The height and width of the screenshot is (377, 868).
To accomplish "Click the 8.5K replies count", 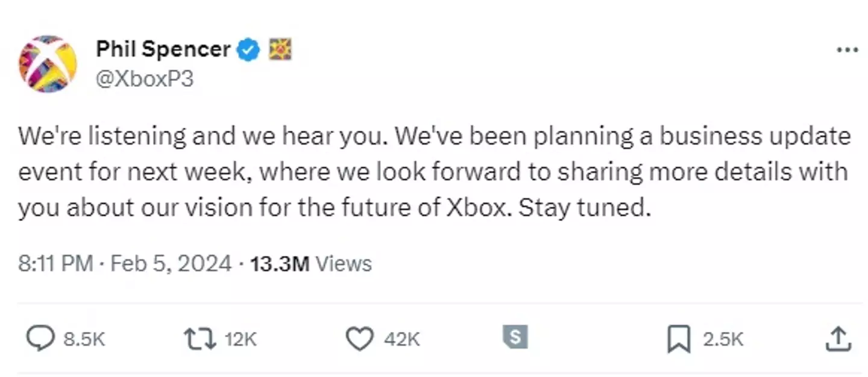I will tap(84, 340).
